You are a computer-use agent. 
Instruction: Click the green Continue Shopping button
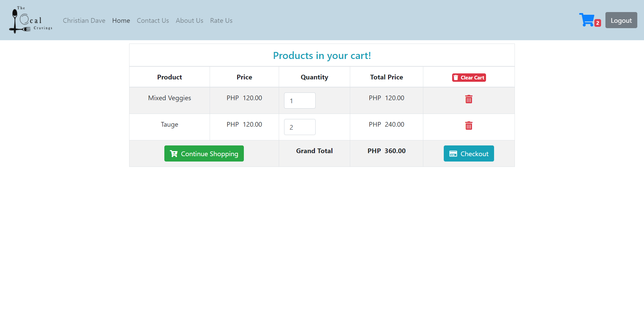(204, 153)
